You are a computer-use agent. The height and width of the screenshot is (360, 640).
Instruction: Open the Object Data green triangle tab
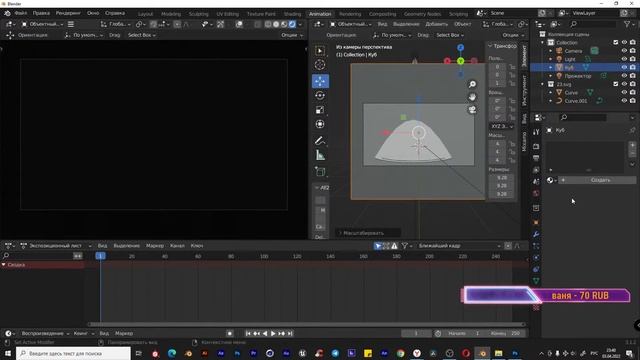(536, 281)
